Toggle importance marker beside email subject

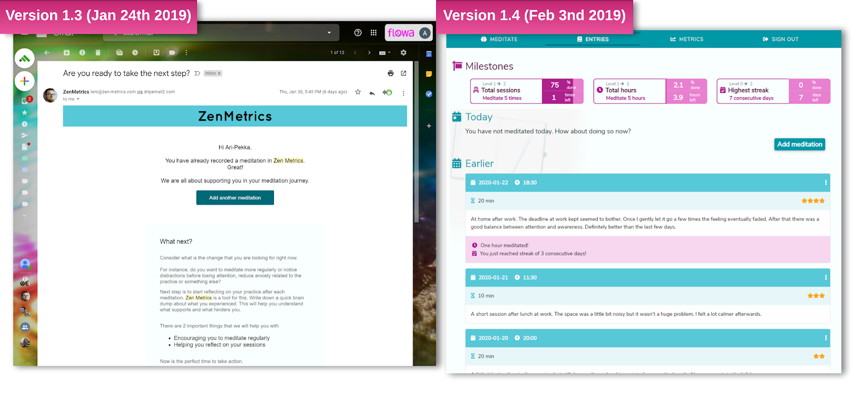[x=197, y=73]
